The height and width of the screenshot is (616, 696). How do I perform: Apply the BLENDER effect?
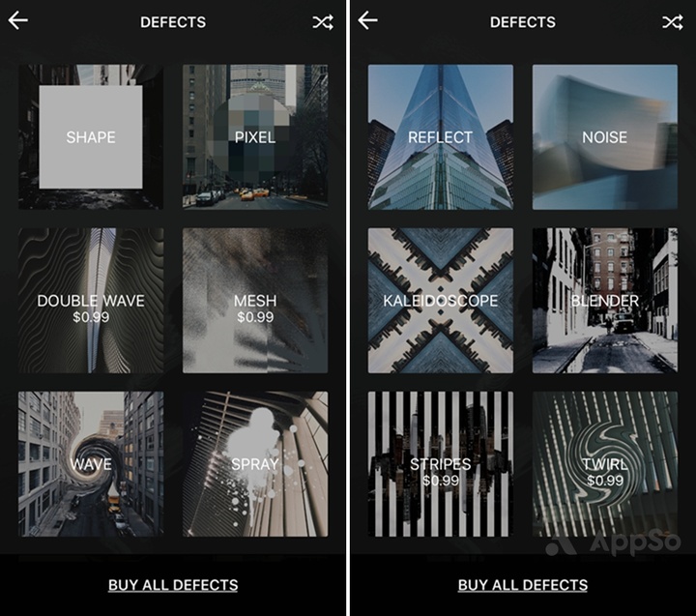click(605, 301)
